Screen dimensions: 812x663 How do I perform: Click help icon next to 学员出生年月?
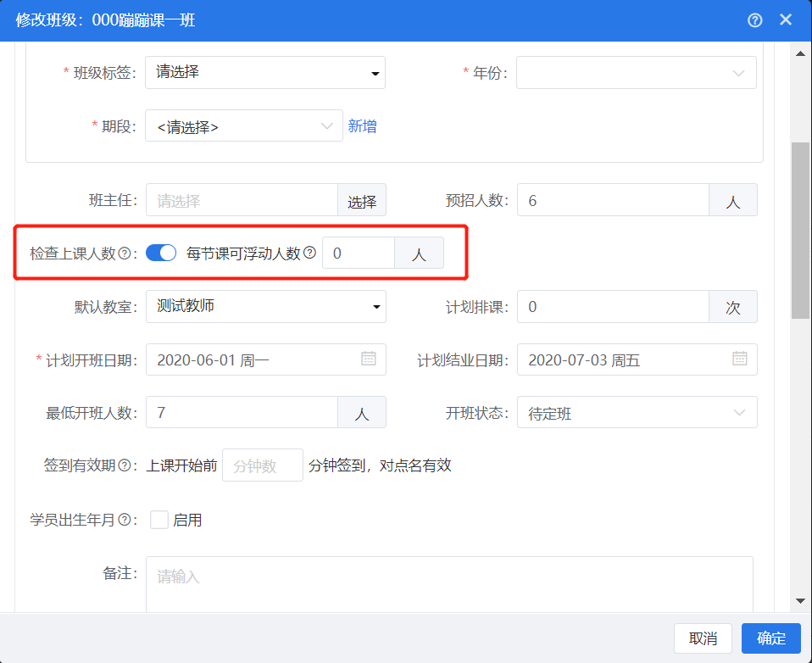tap(125, 520)
